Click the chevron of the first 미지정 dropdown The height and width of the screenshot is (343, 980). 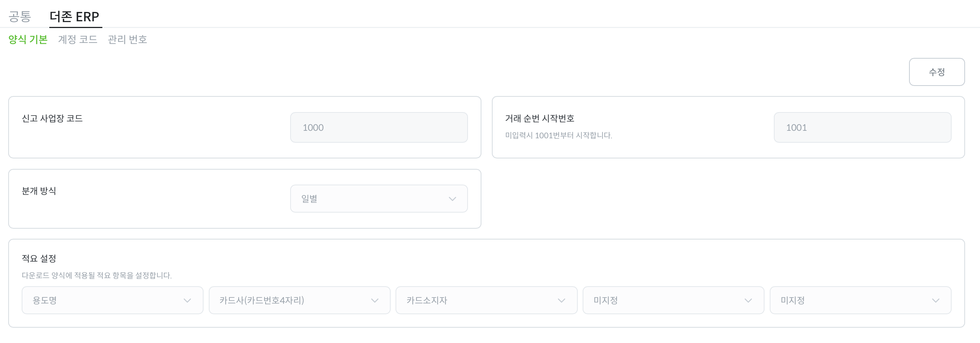(748, 300)
